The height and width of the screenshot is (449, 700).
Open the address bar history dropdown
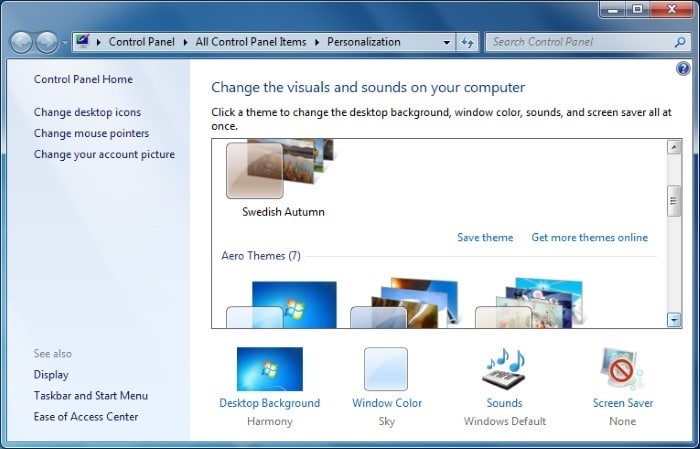(446, 42)
